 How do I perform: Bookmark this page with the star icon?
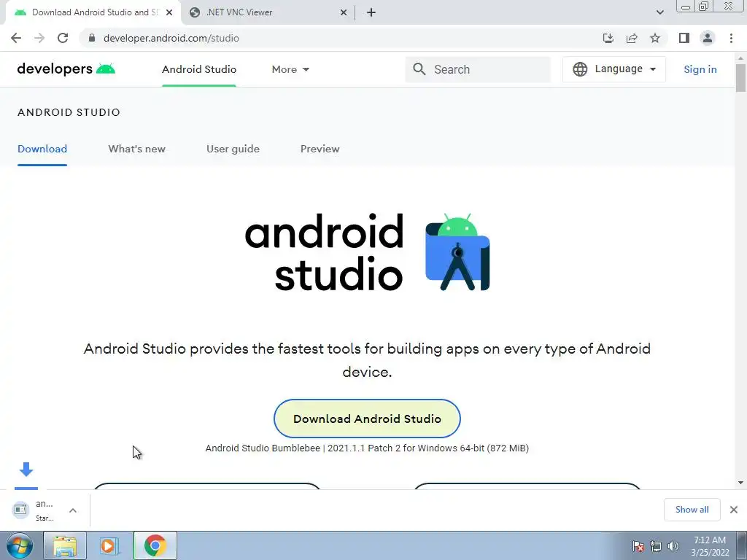(655, 38)
